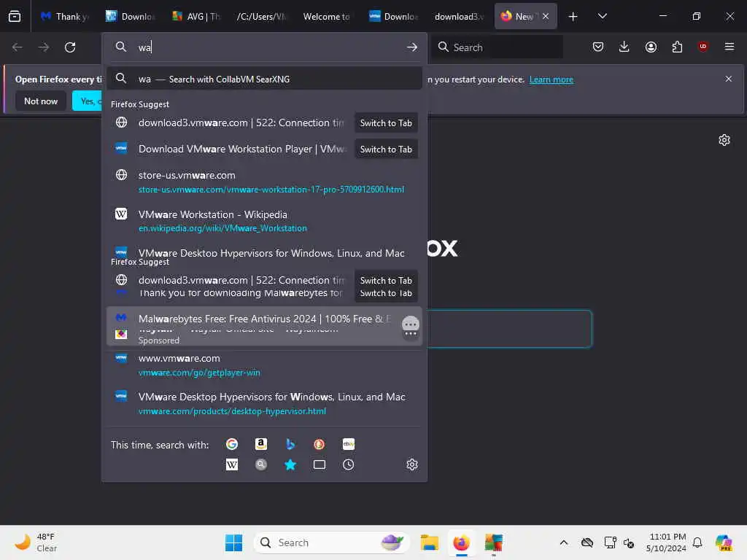Screen dimensions: 747x560
Task: Open the notification bell in system tray
Action: point(697,542)
